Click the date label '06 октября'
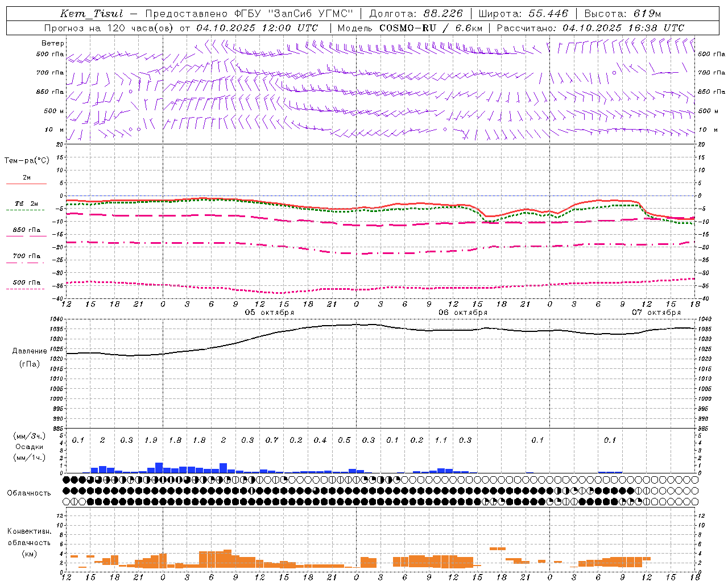Viewport: 728px width, 582px height. point(463,313)
